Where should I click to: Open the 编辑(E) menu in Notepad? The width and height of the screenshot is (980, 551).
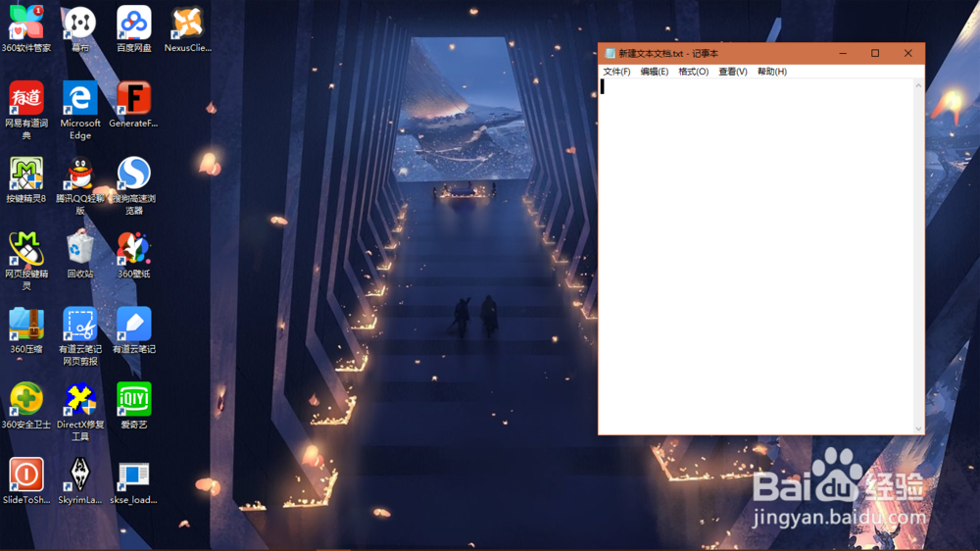point(655,72)
